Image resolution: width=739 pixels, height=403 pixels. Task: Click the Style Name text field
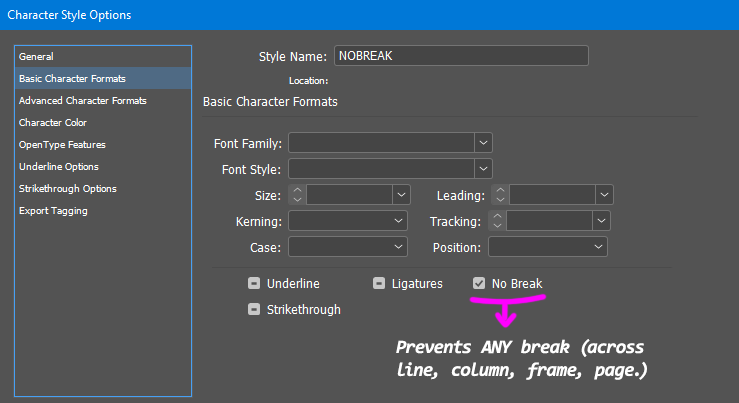point(460,56)
